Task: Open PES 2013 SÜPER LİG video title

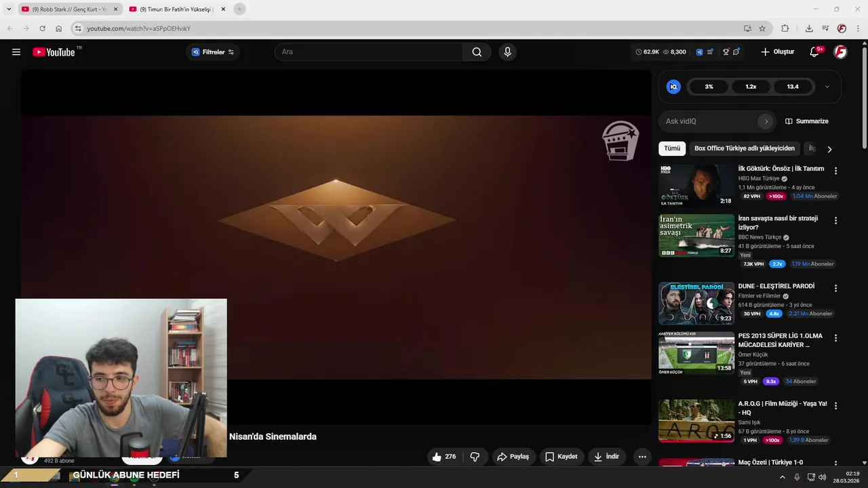Action: [781, 340]
